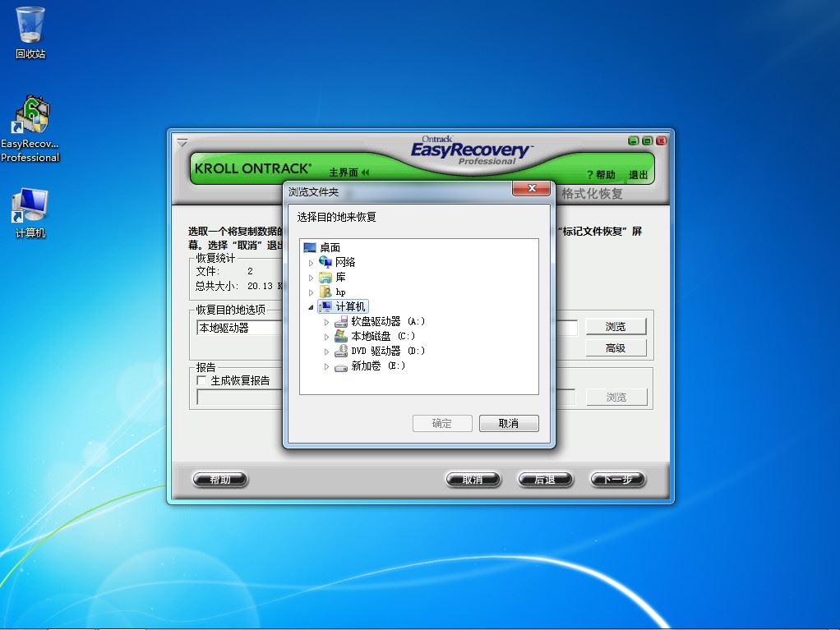
Task: Click the 浏览文件夹 dialog title bar
Action: 399,191
